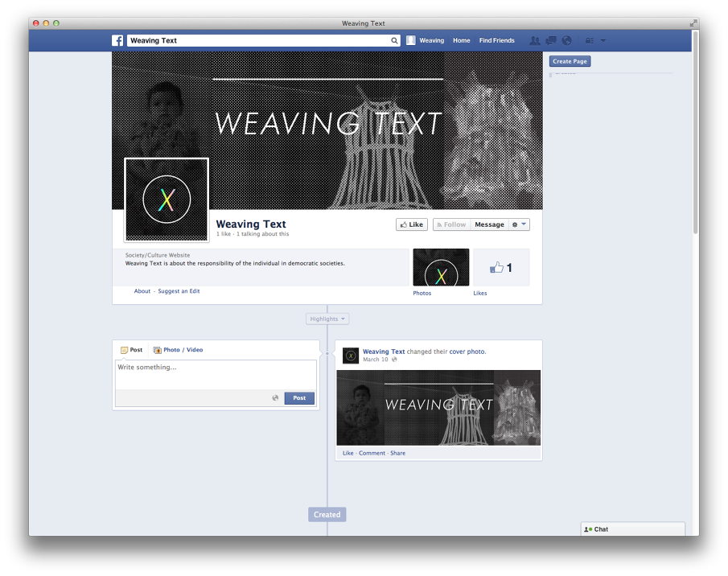Enable Follow for Weaving Text

pyautogui.click(x=450, y=224)
